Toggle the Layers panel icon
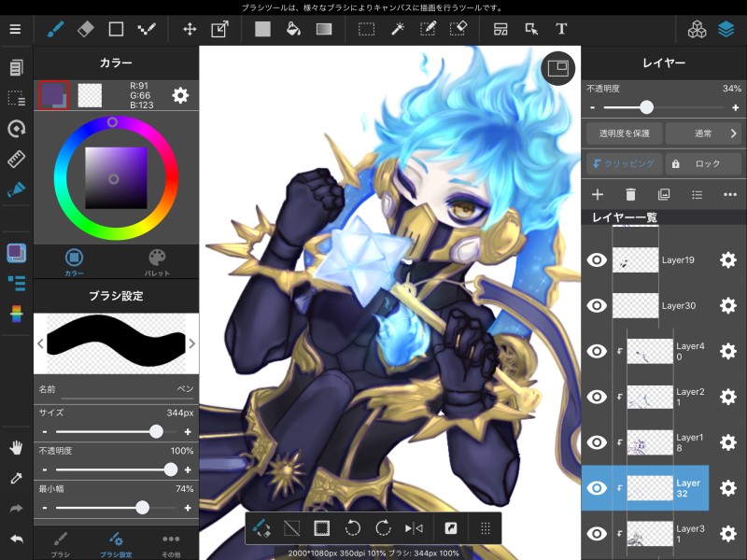747x560 pixels. (x=726, y=30)
